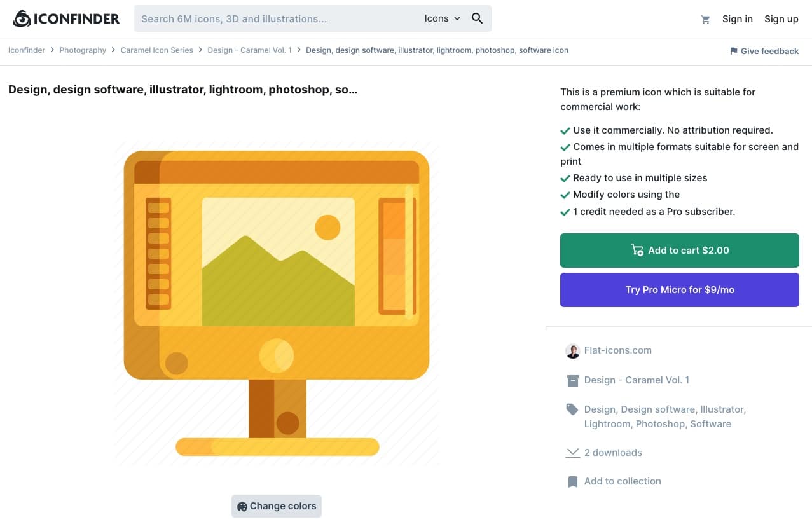Click the icon title heading

pos(182,90)
